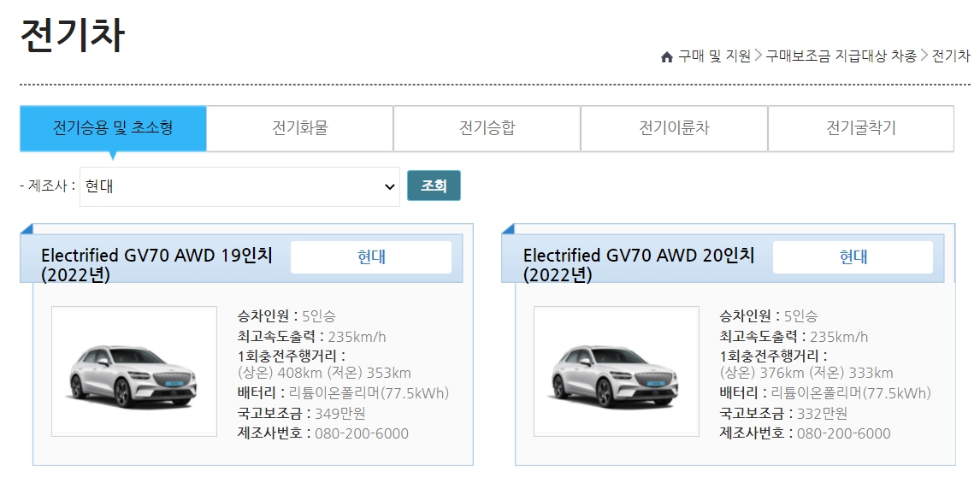Select Electrified GV70 AWD 20인치 title
The width and height of the screenshot is (980, 483).
[x=639, y=264]
